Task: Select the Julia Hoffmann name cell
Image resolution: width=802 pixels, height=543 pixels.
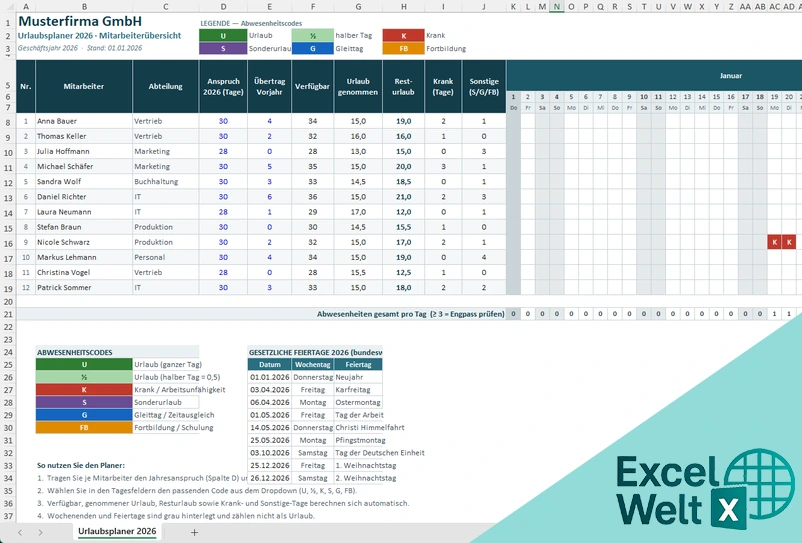Action: 84,151
